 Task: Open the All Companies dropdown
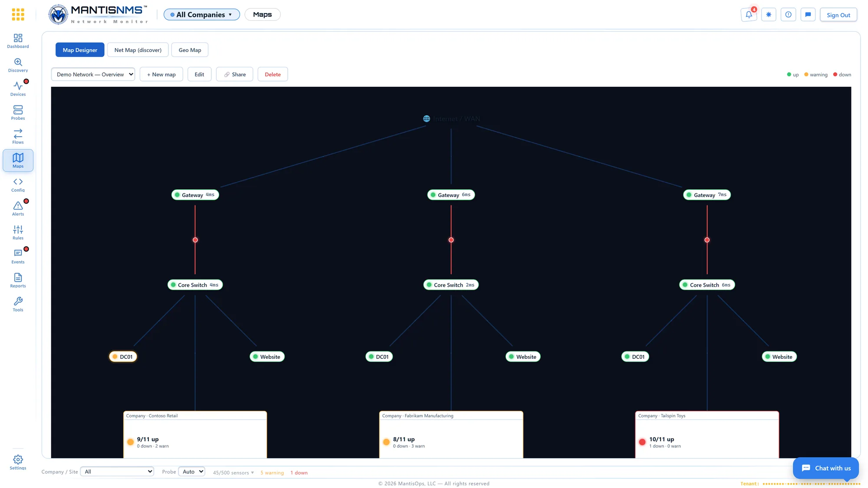pos(201,14)
